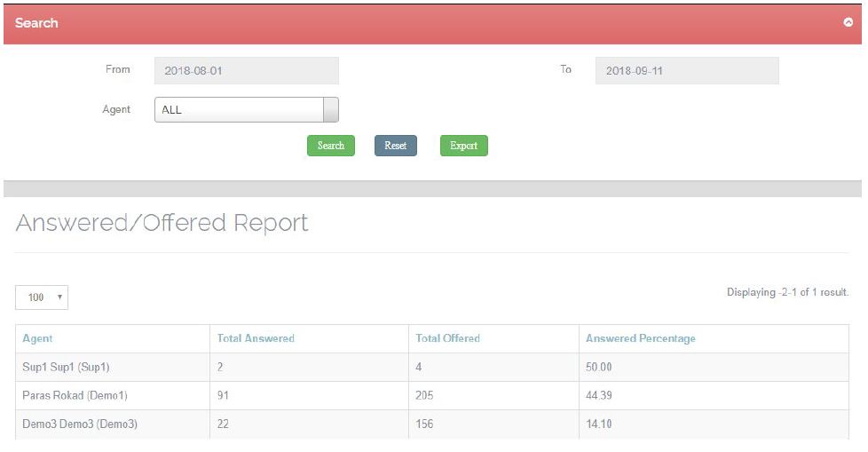Sort by Total Offered column header
Image resolution: width=868 pixels, height=452 pixels.
click(447, 338)
